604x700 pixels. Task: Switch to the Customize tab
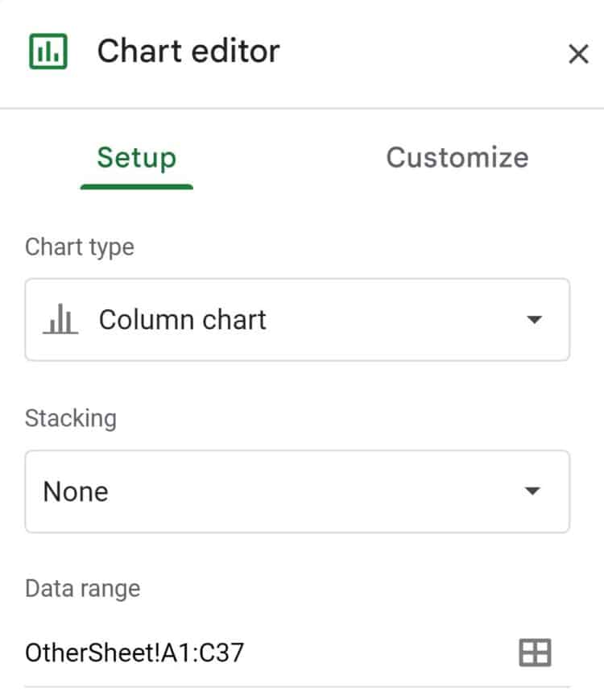(x=457, y=158)
